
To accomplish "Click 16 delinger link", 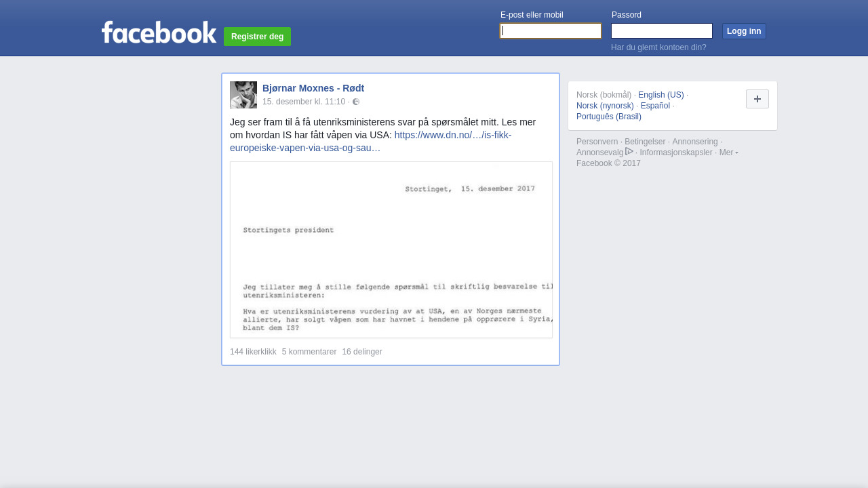I will [362, 352].
